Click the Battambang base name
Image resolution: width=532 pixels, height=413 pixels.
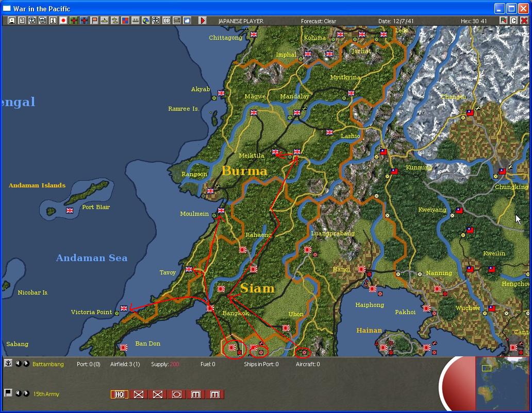[x=48, y=364]
